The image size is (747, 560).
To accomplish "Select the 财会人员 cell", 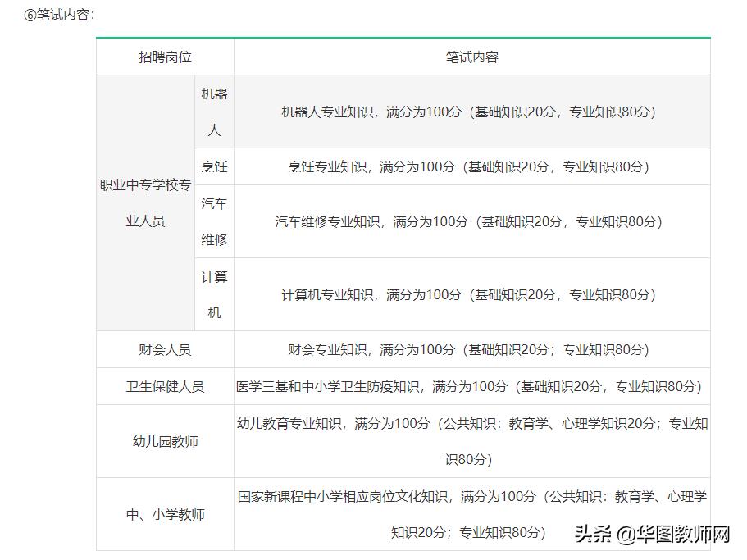I will tap(165, 348).
